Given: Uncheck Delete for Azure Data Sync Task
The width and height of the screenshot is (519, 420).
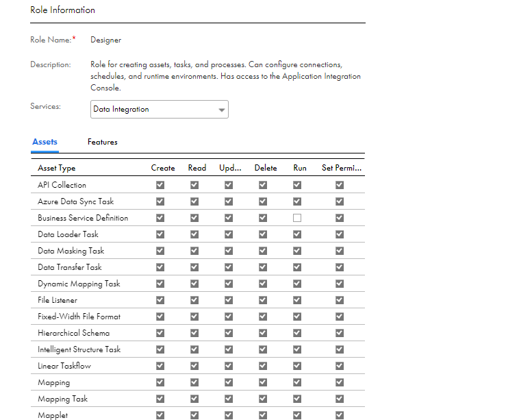Looking at the screenshot, I should tap(263, 201).
